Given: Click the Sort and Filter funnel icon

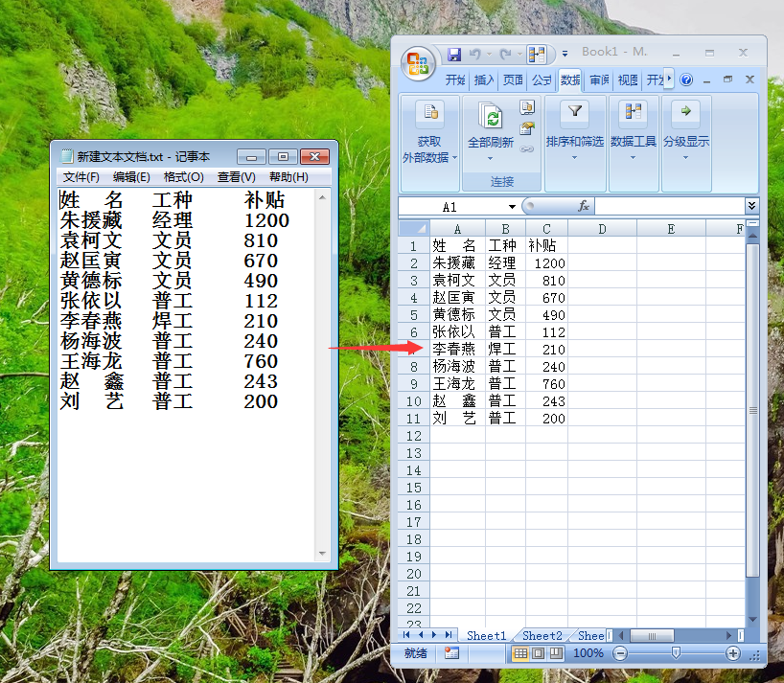Looking at the screenshot, I should click(574, 112).
